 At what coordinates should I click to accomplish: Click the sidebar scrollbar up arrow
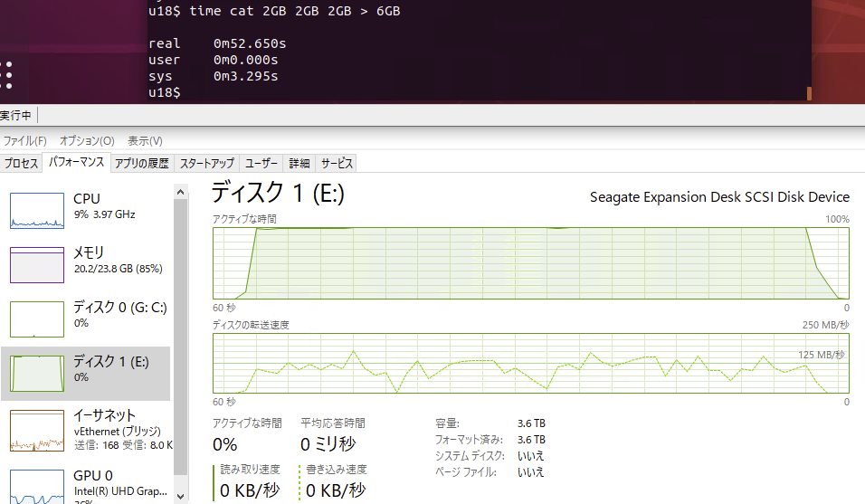click(x=180, y=193)
